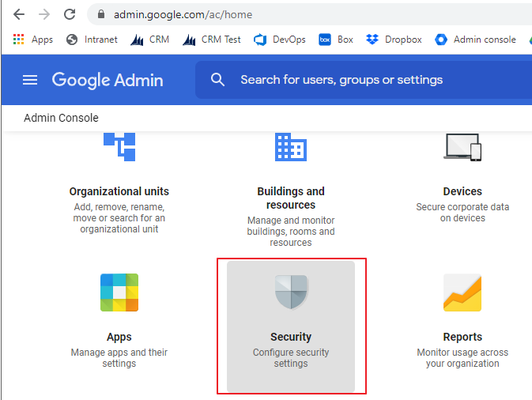Open the hamburger main menu
The height and width of the screenshot is (400, 532).
point(30,80)
